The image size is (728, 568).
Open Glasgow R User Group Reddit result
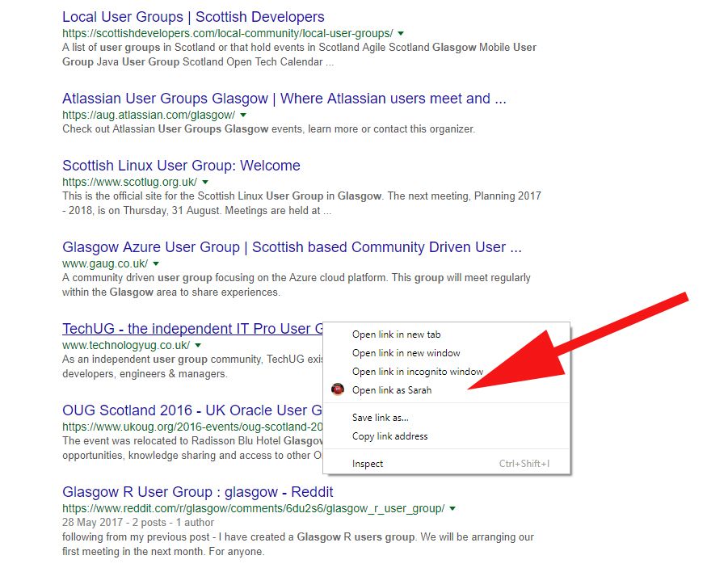click(198, 492)
